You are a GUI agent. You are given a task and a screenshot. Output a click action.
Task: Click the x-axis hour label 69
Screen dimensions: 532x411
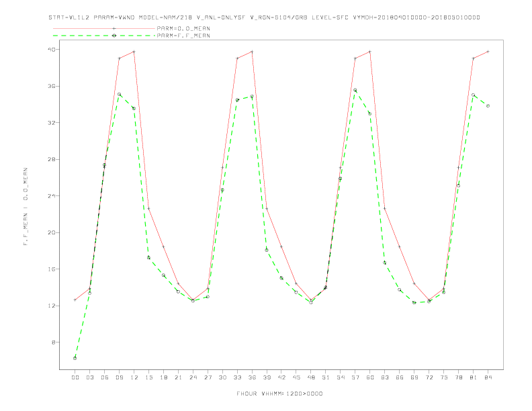coord(414,377)
